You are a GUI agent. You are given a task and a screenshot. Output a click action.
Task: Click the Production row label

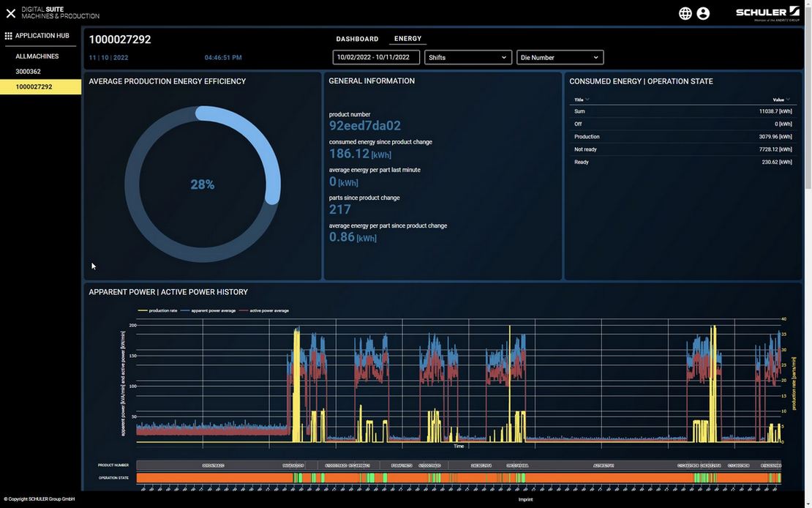[x=587, y=137]
